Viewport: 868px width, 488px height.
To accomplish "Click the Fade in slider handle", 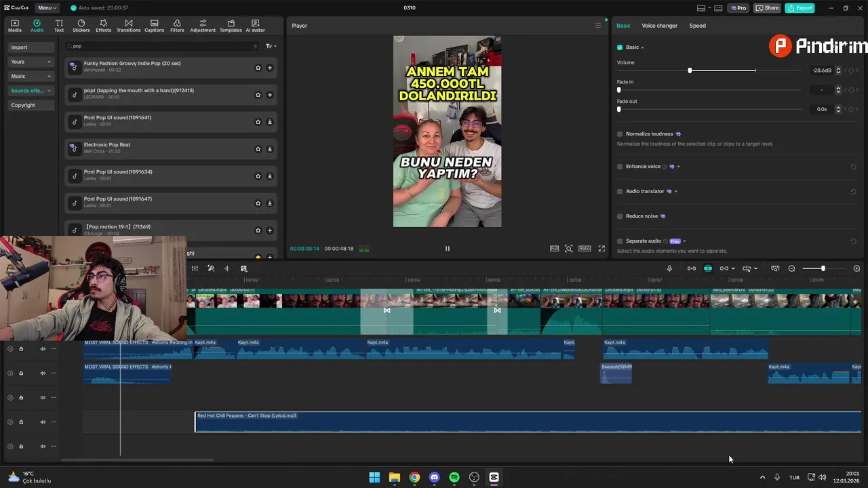I will coord(618,89).
